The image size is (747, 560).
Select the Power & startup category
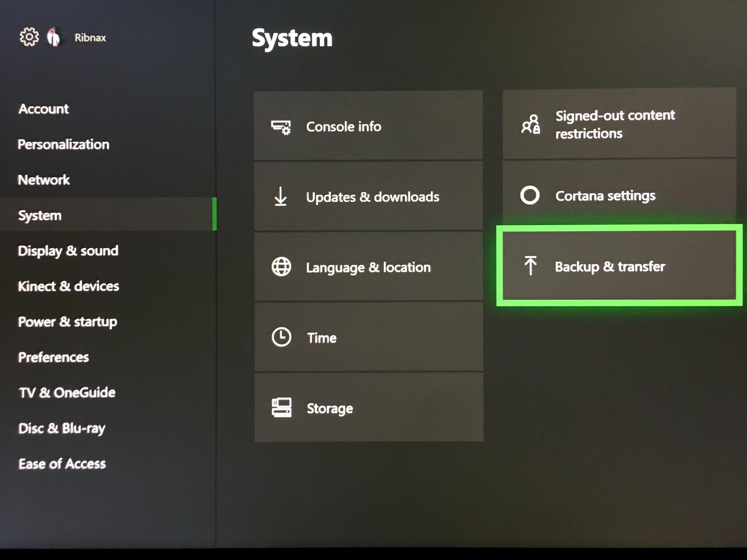pyautogui.click(x=67, y=322)
